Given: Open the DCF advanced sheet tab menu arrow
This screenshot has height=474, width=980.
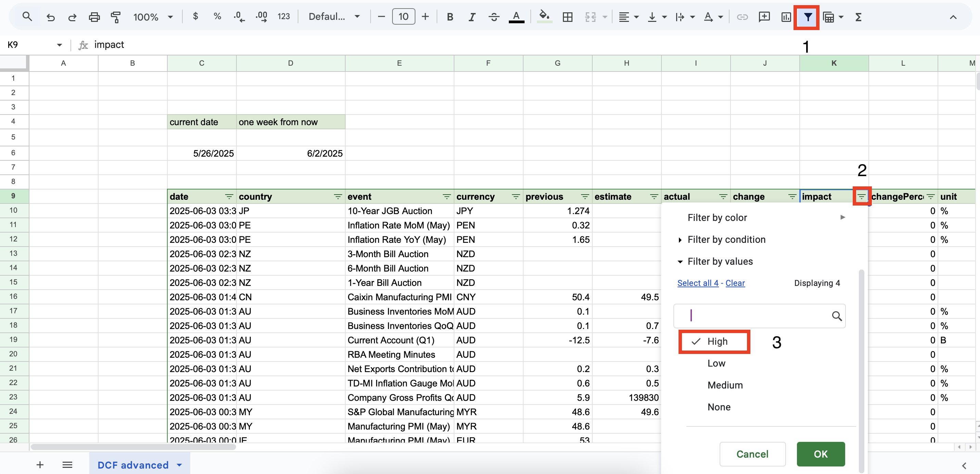Looking at the screenshot, I should [x=180, y=464].
